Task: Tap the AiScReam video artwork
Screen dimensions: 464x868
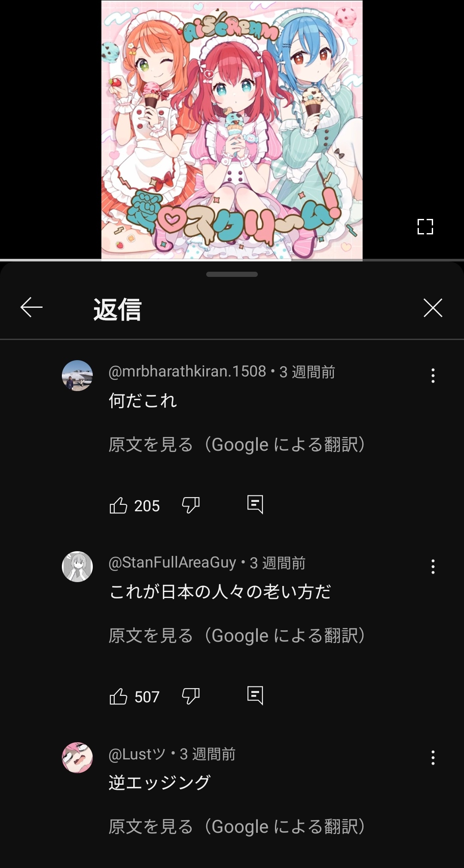Action: (232, 130)
